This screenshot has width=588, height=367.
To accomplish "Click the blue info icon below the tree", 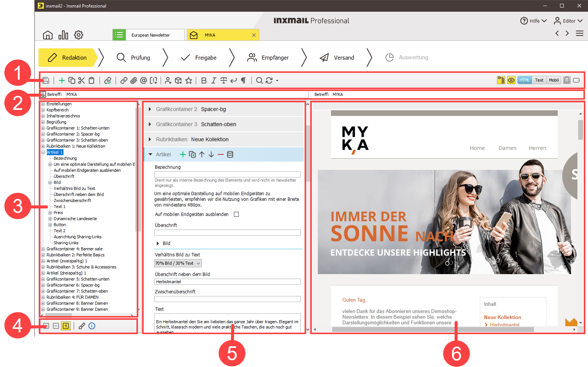I will click(92, 326).
